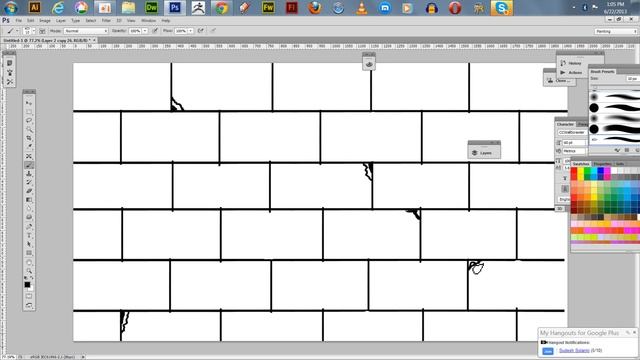Select the Clone Stamp tool

[x=29, y=173]
